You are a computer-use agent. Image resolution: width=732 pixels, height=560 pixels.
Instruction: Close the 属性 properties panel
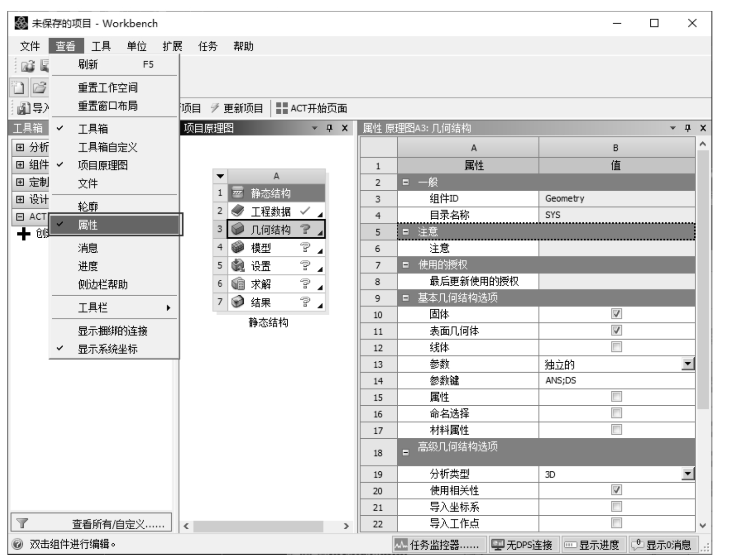(703, 128)
